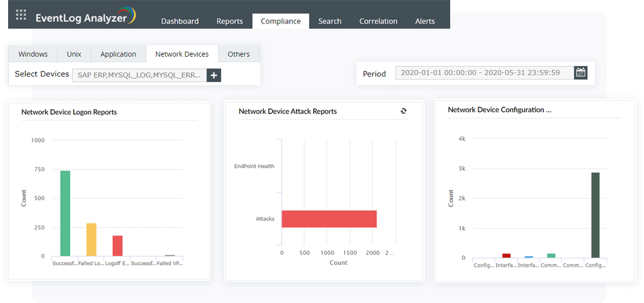Switch to the Windows device tab
The height and width of the screenshot is (303, 644).
(x=33, y=54)
